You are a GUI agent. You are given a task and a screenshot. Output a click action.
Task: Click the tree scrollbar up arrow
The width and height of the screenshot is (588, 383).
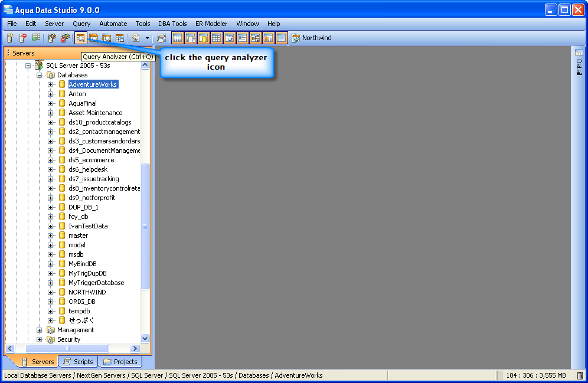click(145, 65)
